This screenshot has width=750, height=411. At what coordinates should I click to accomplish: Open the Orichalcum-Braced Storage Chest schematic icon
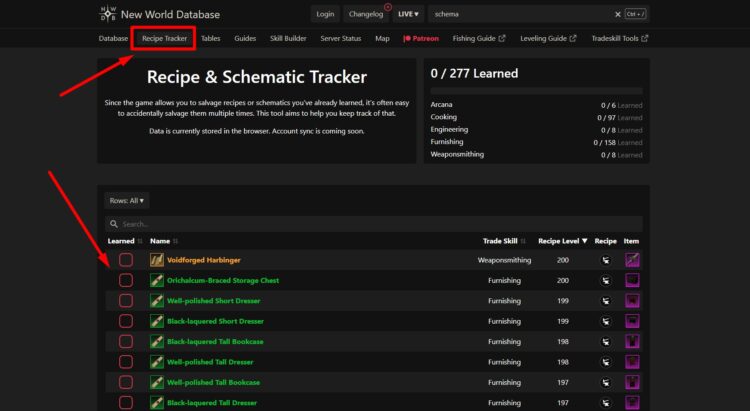click(156, 280)
